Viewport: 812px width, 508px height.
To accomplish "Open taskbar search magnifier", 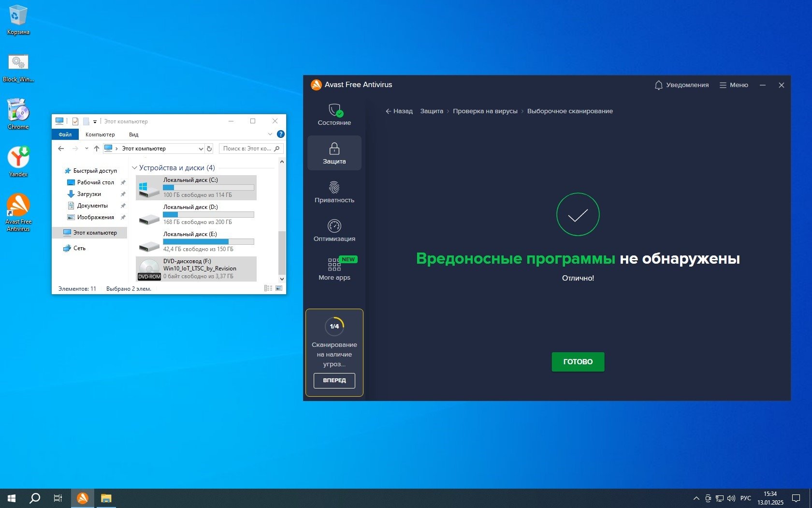I will (x=35, y=498).
